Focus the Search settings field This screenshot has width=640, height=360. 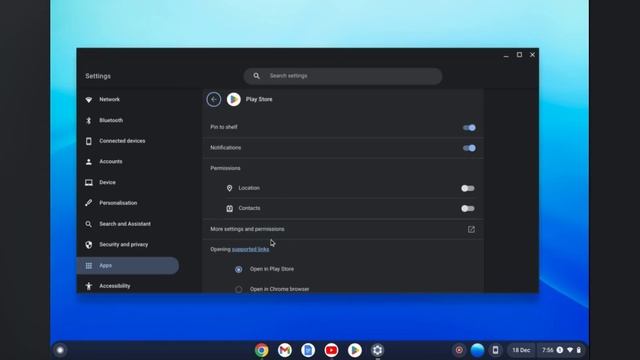coord(343,76)
